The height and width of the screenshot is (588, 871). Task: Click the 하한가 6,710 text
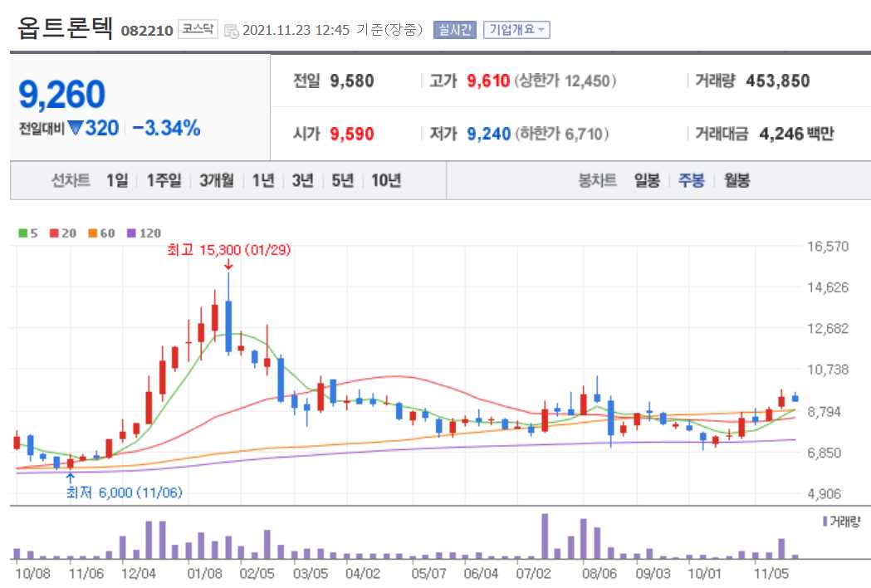pyautogui.click(x=561, y=134)
